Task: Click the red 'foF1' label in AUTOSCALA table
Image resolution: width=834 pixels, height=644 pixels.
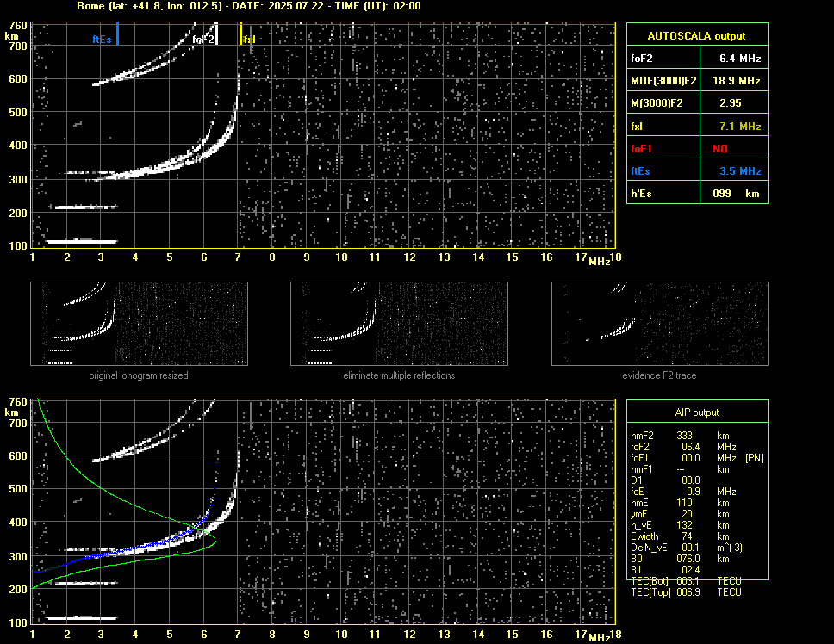Action: (640, 149)
